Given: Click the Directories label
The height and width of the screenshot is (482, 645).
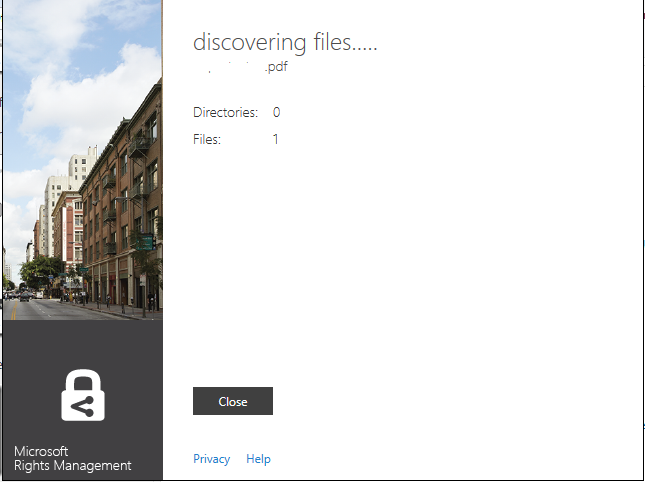Looking at the screenshot, I should (225, 113).
